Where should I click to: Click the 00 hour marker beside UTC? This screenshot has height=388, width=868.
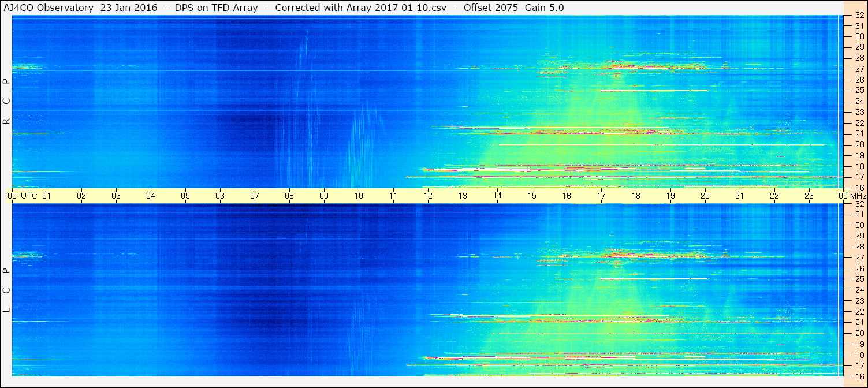[12, 196]
